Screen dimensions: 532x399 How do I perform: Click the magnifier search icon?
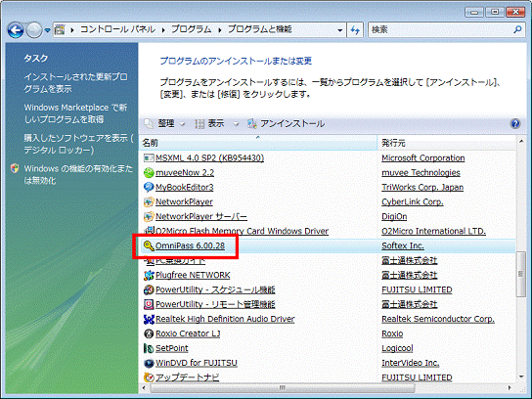pyautogui.click(x=517, y=30)
